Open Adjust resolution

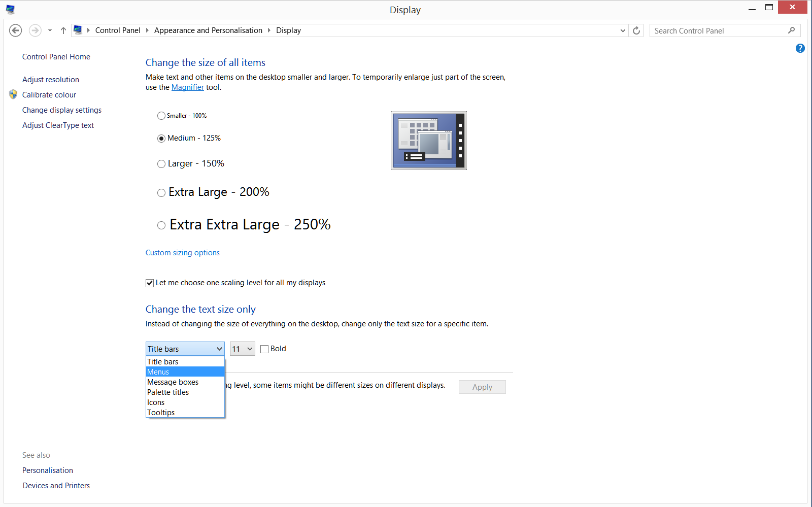51,80
